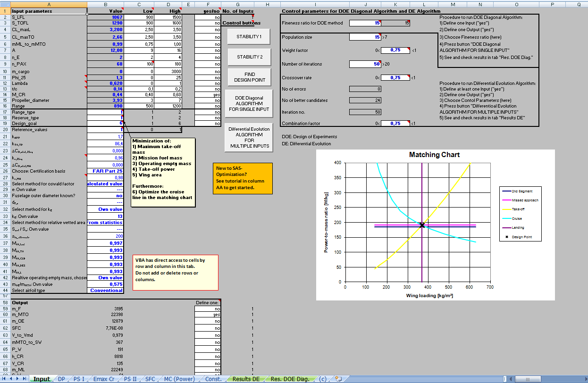This screenshot has height=383, width=588.
Task: Select the row 1 header
Action: [x=5, y=11]
